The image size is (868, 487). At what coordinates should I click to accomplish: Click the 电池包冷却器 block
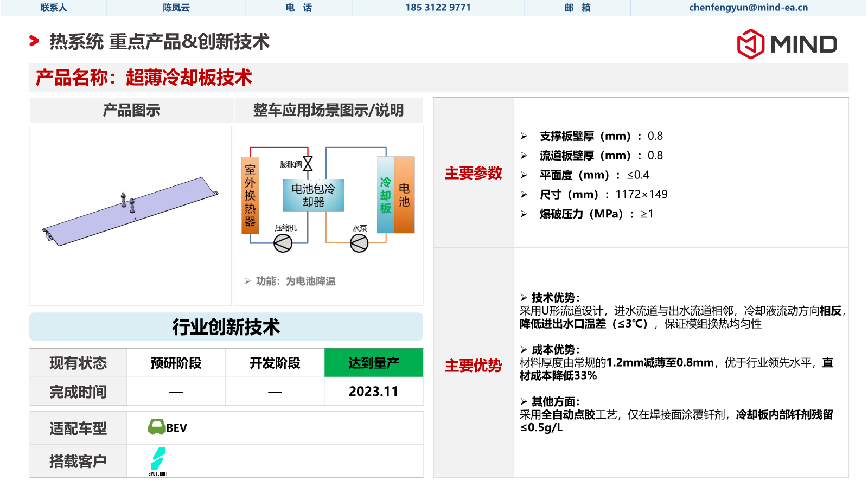tap(313, 195)
